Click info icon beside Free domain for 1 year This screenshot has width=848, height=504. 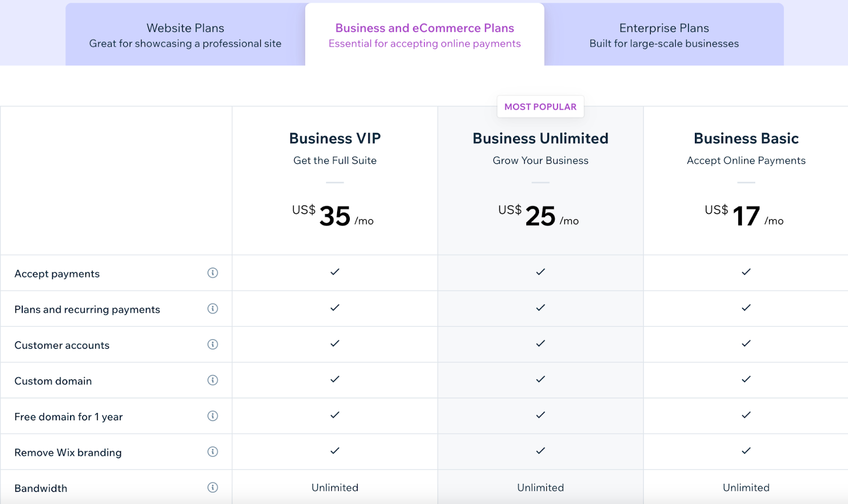[213, 416]
